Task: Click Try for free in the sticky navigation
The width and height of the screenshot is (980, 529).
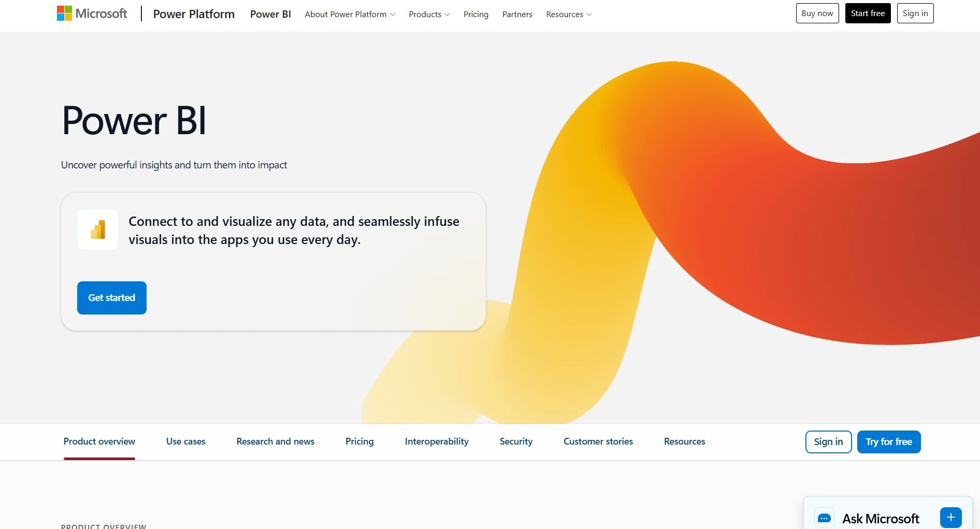Action: pyautogui.click(x=888, y=441)
